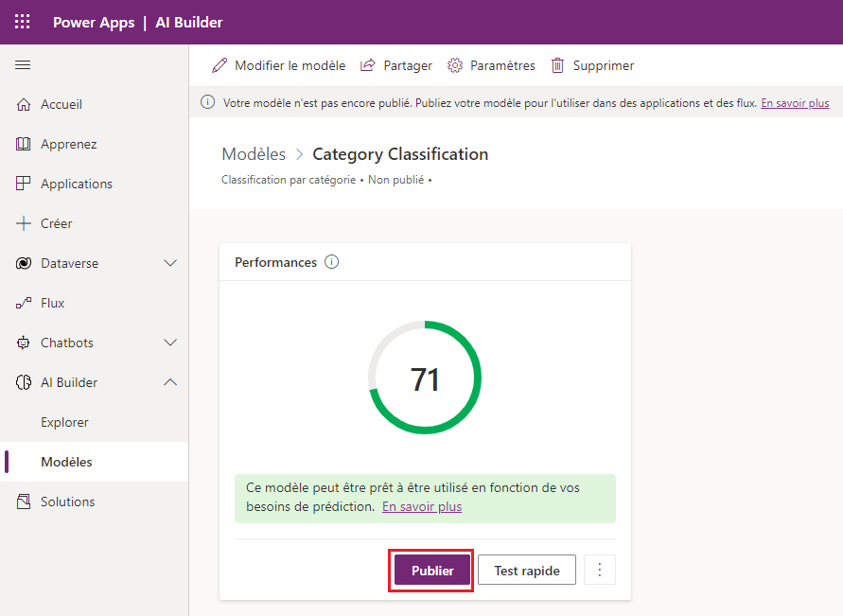Open En savoir plus link in banner
Image resolution: width=843 pixels, height=616 pixels.
click(x=795, y=103)
